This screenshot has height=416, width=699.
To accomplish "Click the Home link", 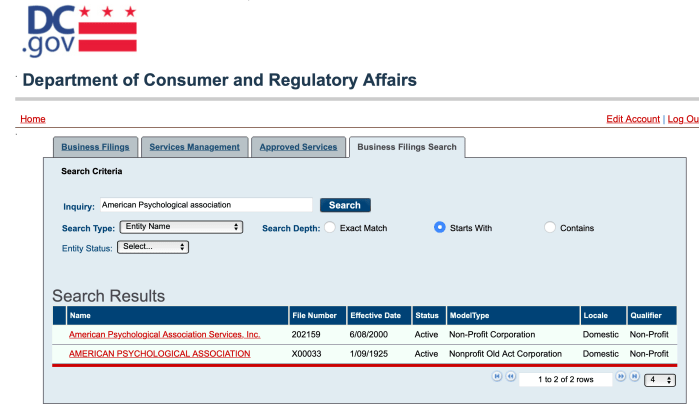I will coord(33,119).
